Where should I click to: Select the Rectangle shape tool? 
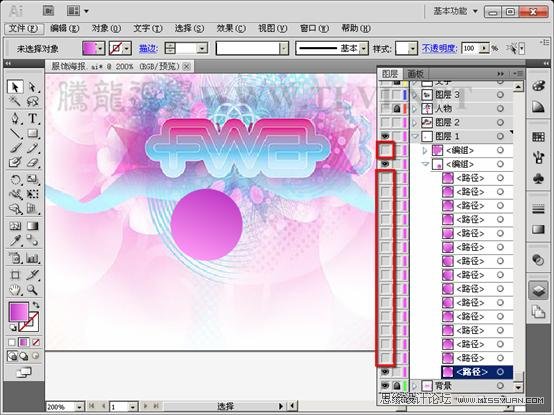pyautogui.click(x=33, y=134)
